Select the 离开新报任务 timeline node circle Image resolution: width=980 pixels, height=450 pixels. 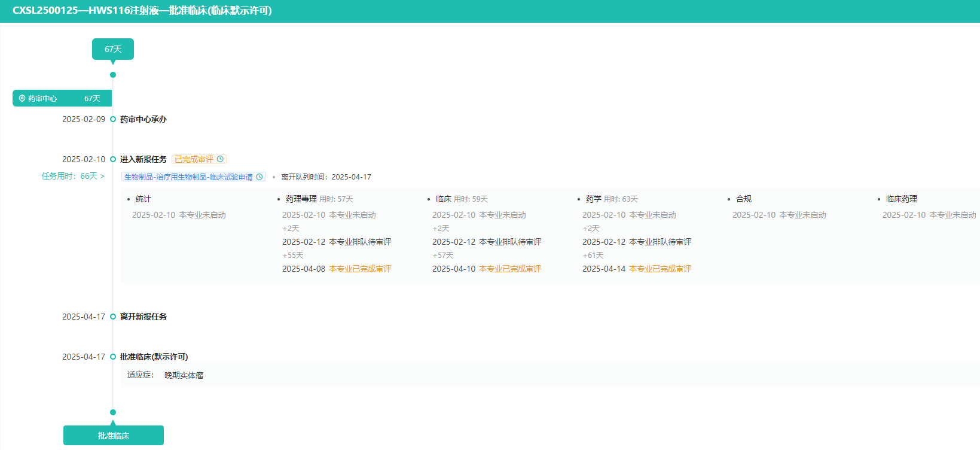pyautogui.click(x=113, y=317)
